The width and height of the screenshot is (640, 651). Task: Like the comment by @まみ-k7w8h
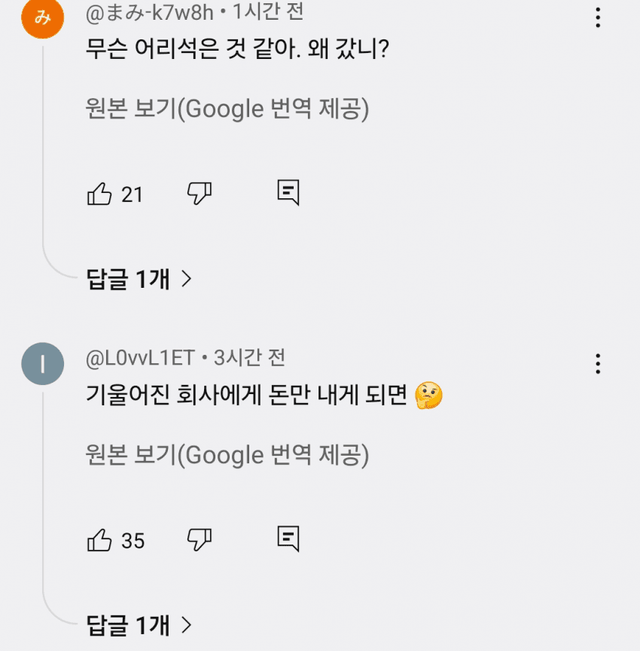[x=100, y=194]
